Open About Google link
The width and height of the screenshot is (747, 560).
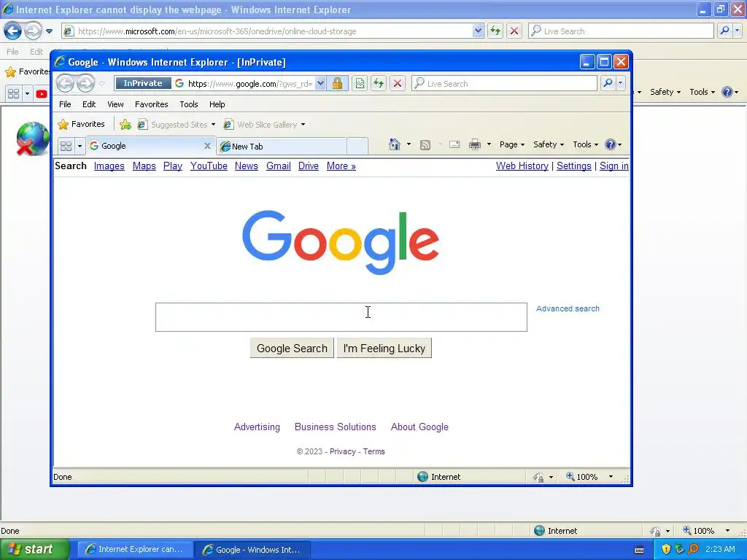pyautogui.click(x=419, y=427)
